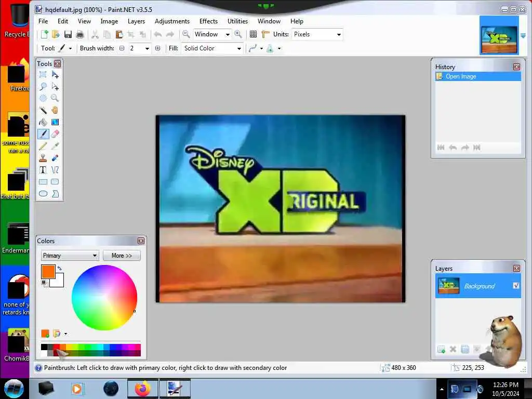The image size is (532, 399).
Task: Swap primary and secondary colors arrow
Action: click(x=60, y=269)
